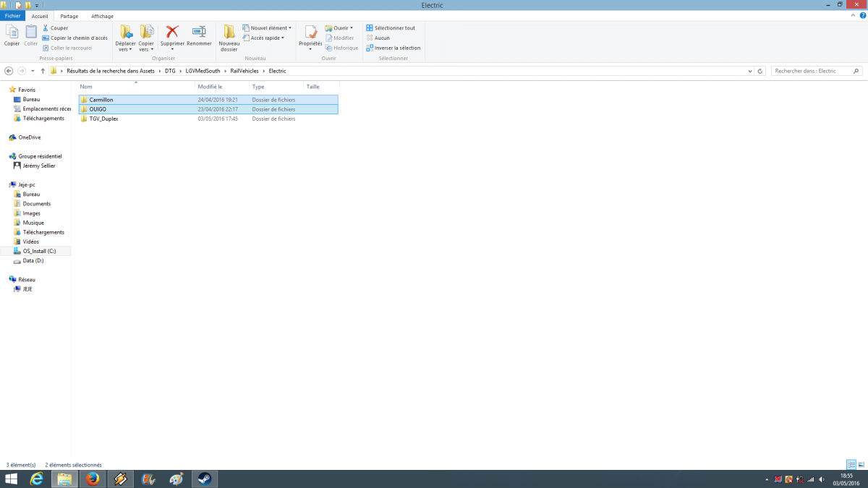The height and width of the screenshot is (488, 868).
Task: Open the Windows Start button
Action: click(12, 479)
